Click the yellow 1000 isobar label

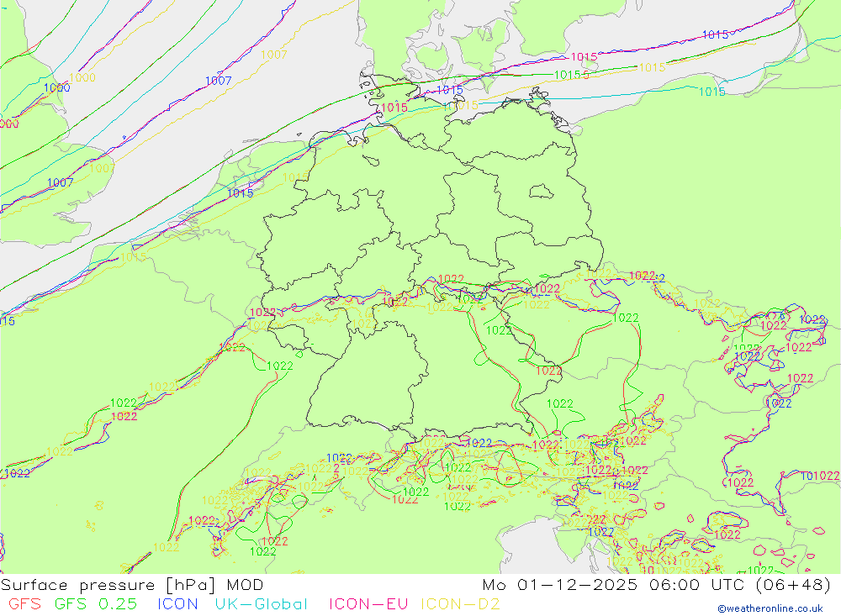pos(82,77)
